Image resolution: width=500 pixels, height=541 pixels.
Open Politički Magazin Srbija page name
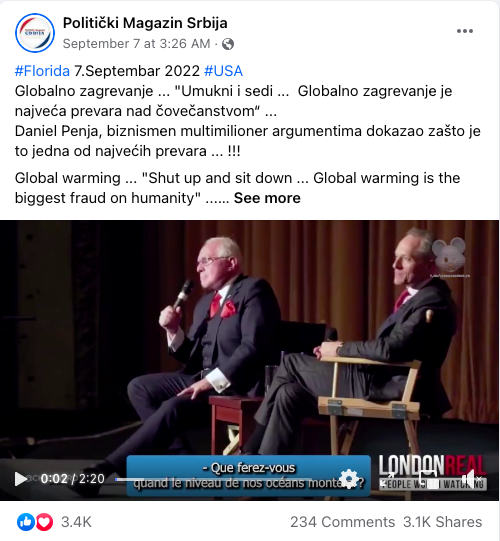pyautogui.click(x=145, y=23)
